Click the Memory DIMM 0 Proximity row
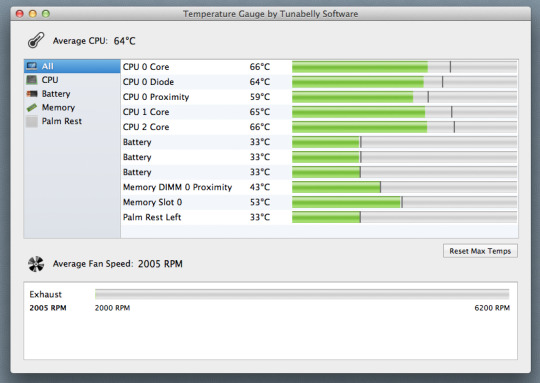 [319, 187]
